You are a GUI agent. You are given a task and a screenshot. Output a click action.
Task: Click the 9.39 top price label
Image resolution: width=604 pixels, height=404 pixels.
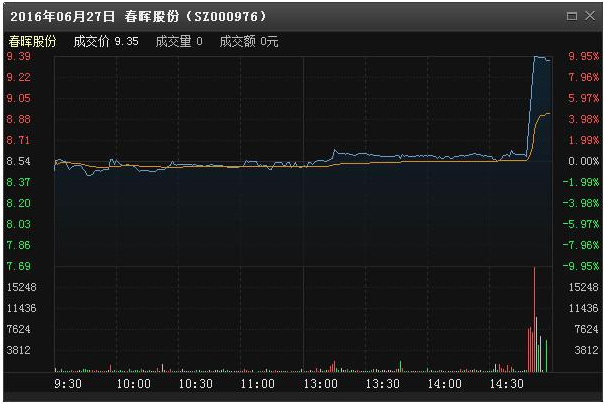tap(18, 56)
